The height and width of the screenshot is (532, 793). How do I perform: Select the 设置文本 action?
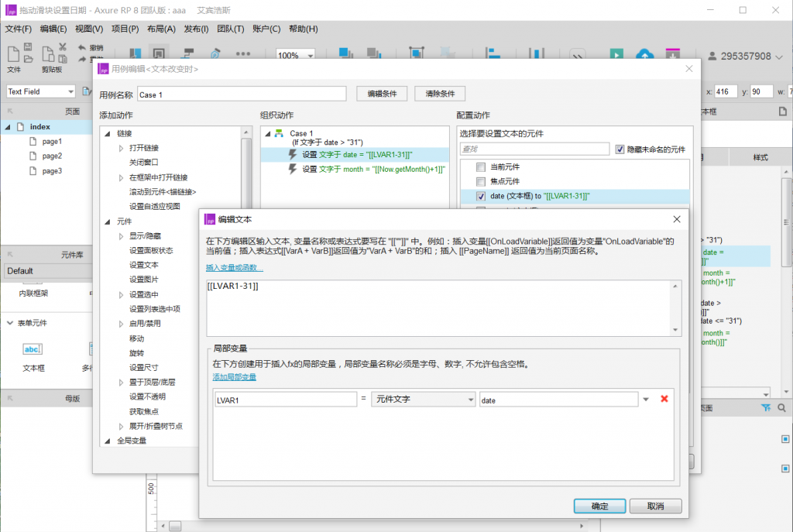143,265
